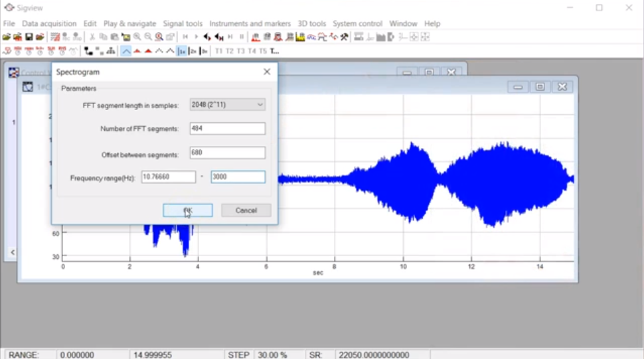Click the tree hierarchy structure icon
The width and height of the screenshot is (644, 359).
[x=110, y=51]
